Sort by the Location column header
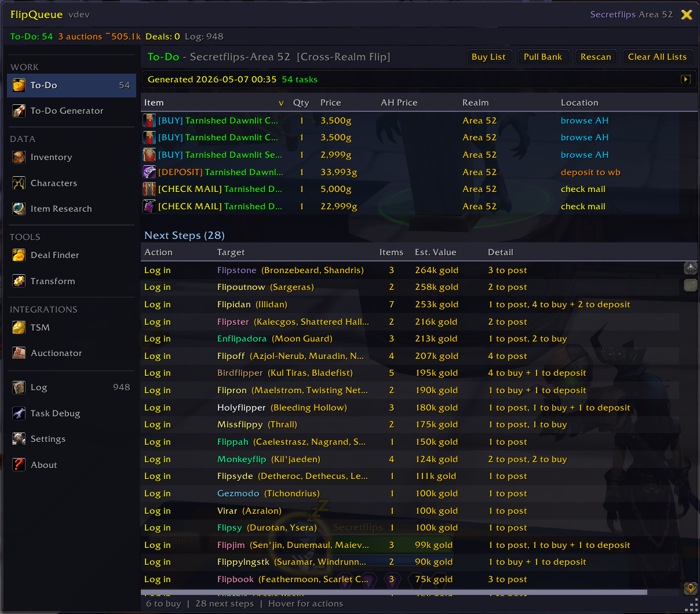This screenshot has width=700, height=614. (x=579, y=103)
